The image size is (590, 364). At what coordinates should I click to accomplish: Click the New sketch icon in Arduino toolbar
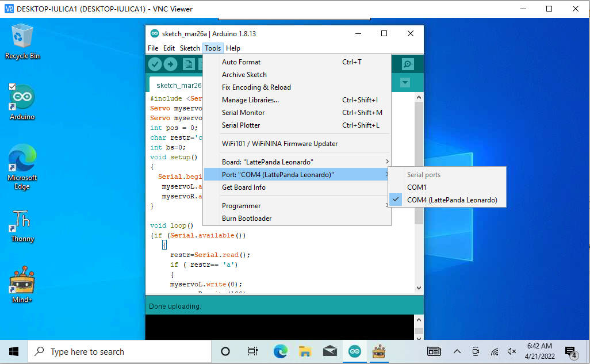tap(189, 64)
